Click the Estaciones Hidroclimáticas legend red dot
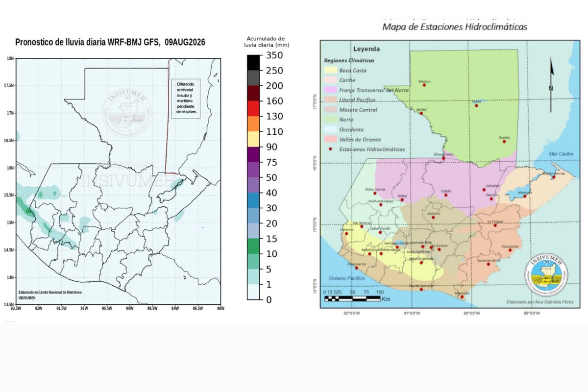The height and width of the screenshot is (392, 588). [x=331, y=149]
